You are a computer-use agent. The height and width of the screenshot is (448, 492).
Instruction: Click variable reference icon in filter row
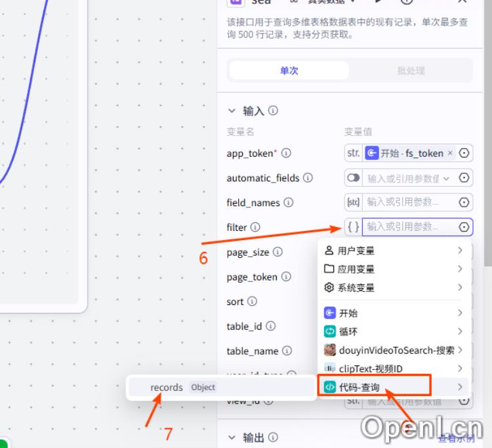tap(464, 227)
